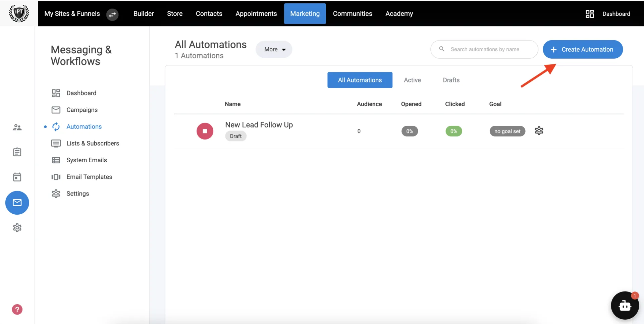Switch to the Drafts tab

[x=451, y=80]
